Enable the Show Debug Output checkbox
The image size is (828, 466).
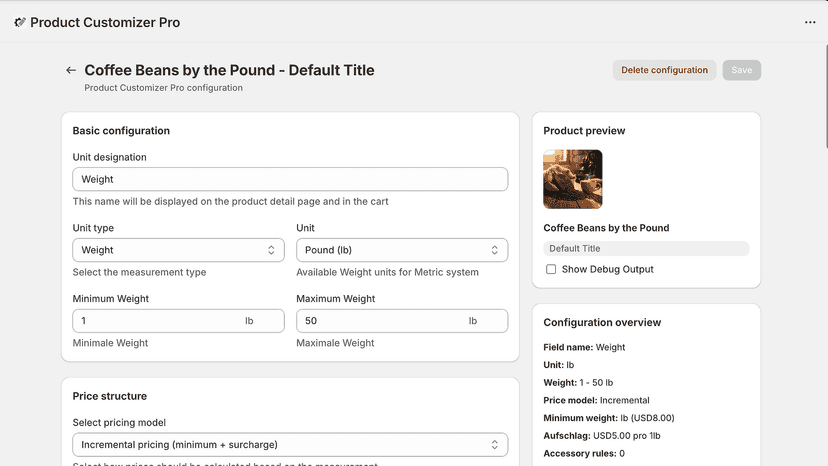[x=551, y=269]
